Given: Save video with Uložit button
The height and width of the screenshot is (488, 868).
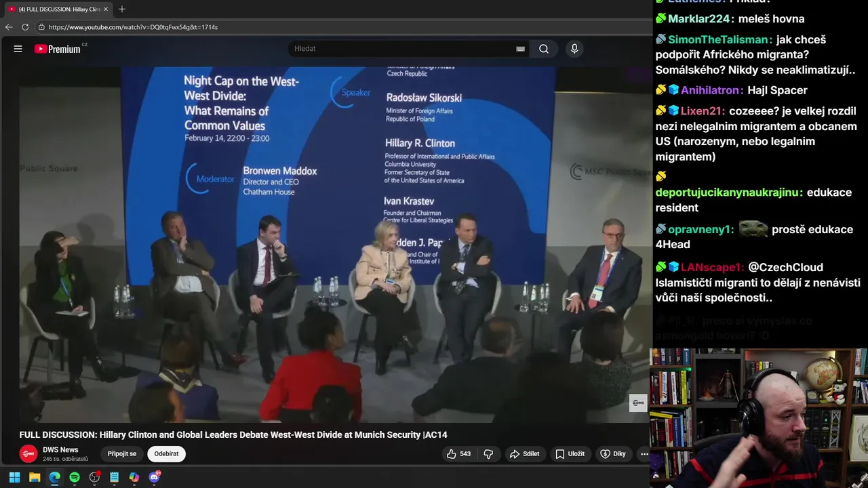Looking at the screenshot, I should [x=570, y=454].
